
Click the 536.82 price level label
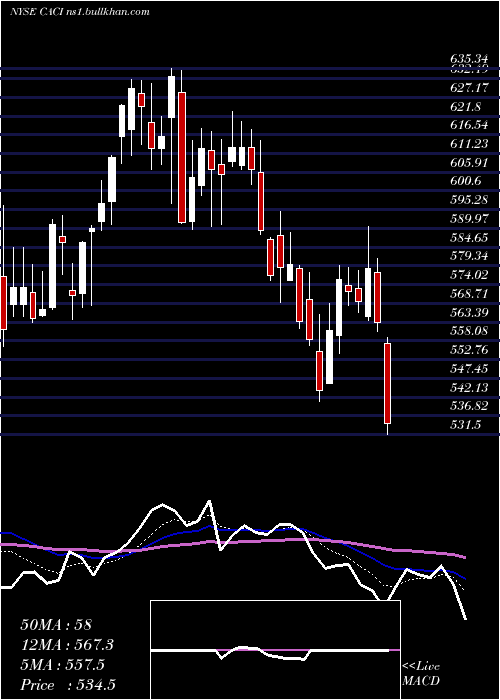click(x=469, y=406)
